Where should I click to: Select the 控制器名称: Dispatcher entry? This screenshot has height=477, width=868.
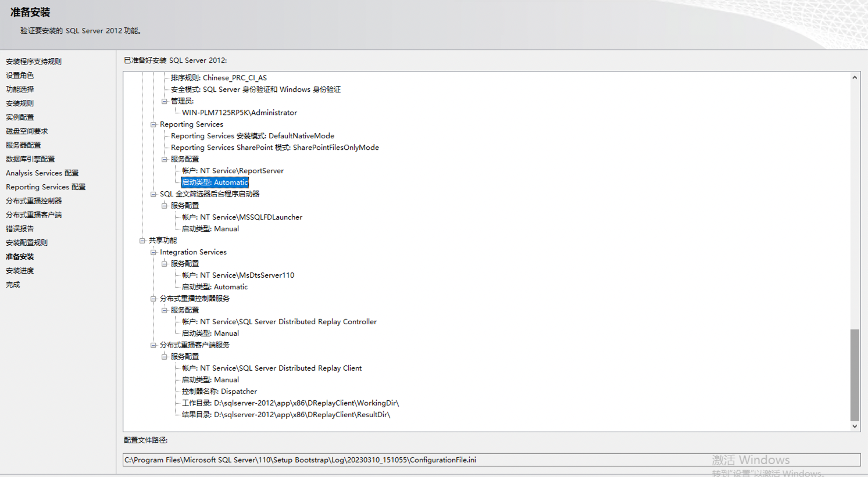pos(219,392)
